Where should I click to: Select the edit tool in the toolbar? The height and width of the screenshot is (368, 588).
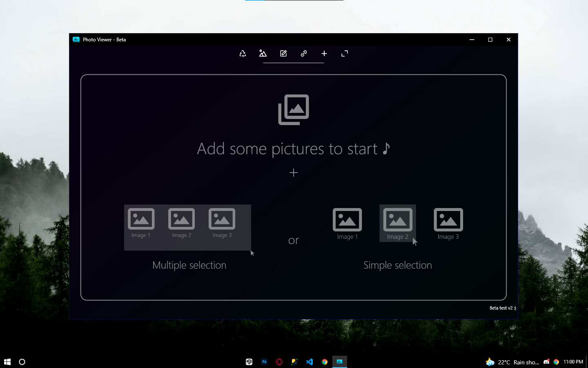pyautogui.click(x=283, y=53)
